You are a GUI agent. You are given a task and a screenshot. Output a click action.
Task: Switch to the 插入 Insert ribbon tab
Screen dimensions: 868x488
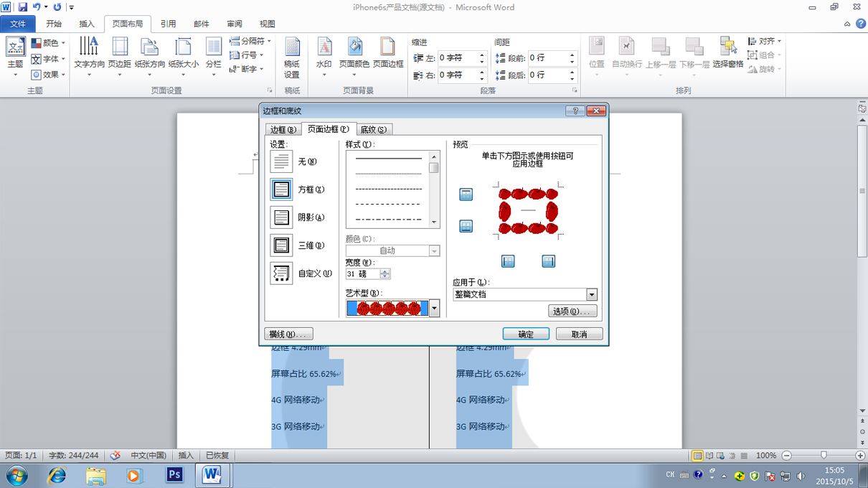[87, 24]
